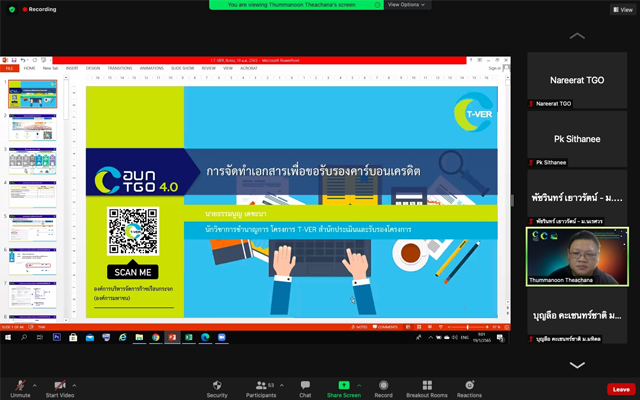Click Sign in link in PowerPoint
Image resolution: width=640 pixels, height=400 pixels.
[x=494, y=68]
